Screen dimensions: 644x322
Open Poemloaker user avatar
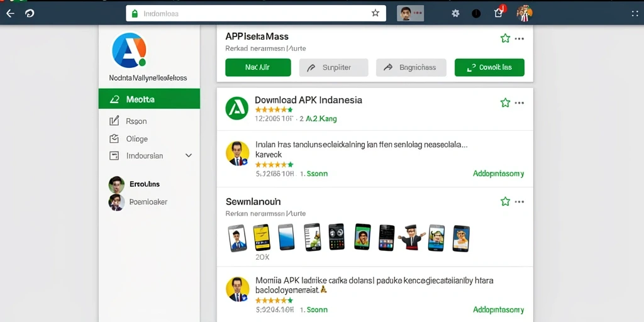(x=116, y=202)
